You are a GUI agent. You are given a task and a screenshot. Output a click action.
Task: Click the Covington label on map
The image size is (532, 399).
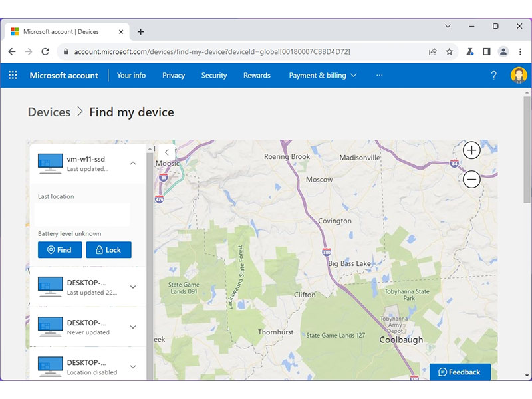334,221
